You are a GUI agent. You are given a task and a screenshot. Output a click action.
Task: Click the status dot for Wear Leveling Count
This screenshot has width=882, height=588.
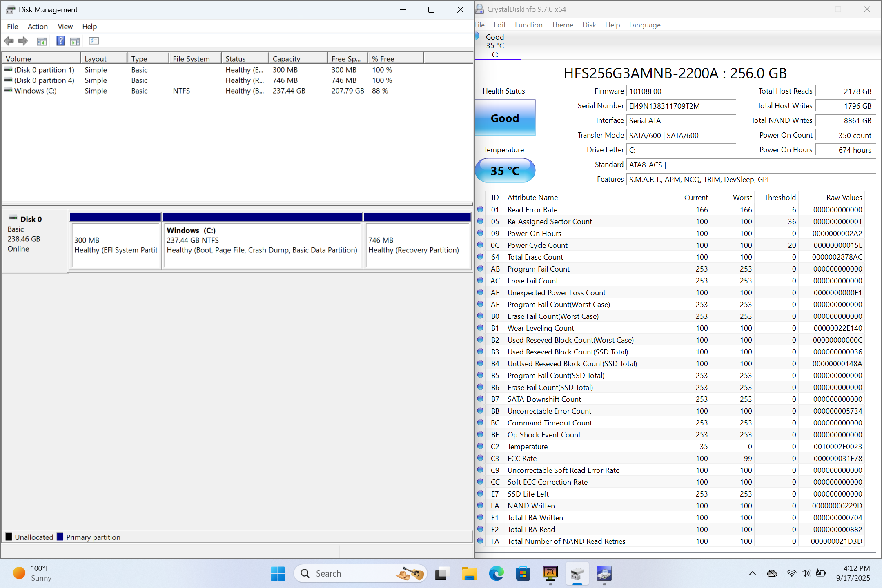tap(481, 328)
